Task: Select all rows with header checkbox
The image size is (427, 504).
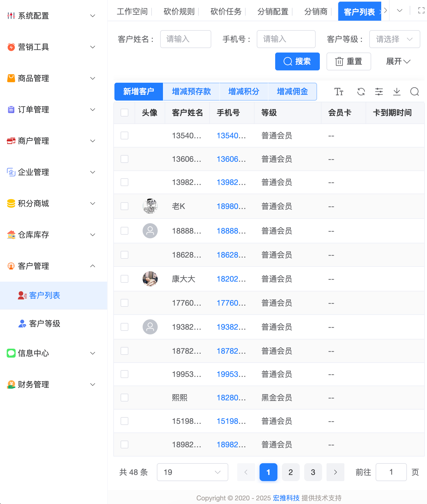Action: coord(124,113)
